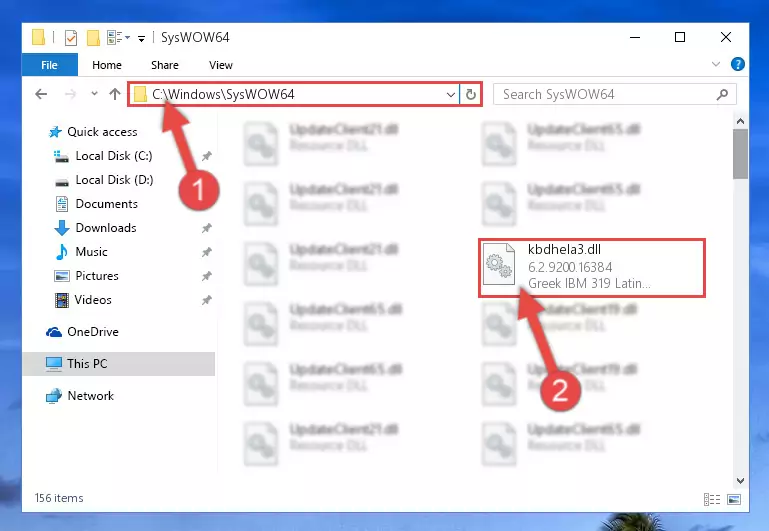Screen dimensions: 769x531
Task: Go up one folder level arrow
Action: point(115,94)
